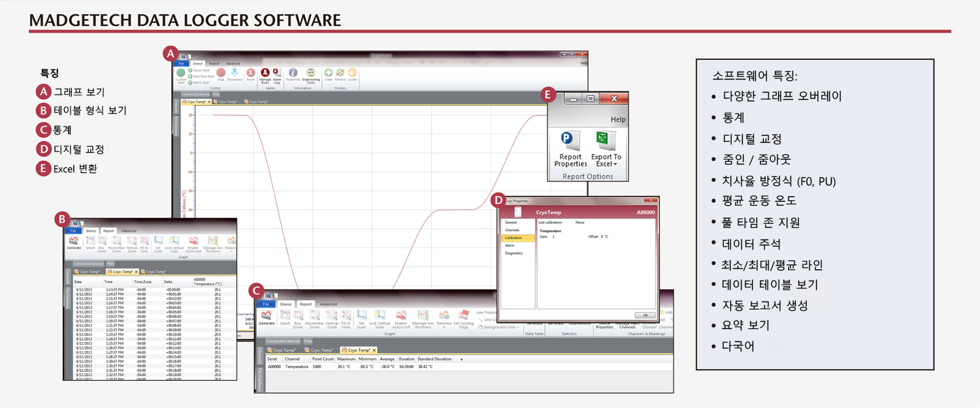
Task: Click Connected devices tab in window A
Action: tap(195, 94)
